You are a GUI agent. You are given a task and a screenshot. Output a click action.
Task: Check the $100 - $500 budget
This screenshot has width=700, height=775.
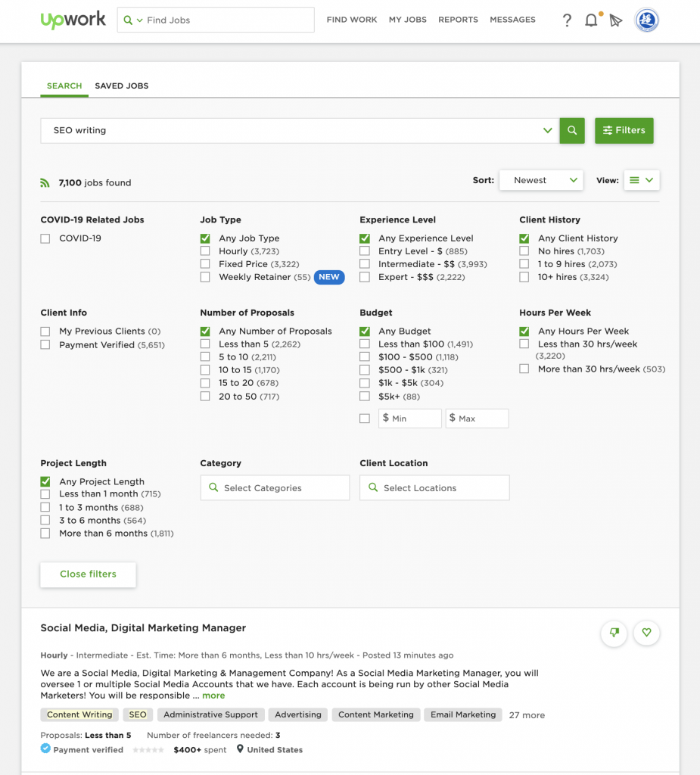(x=365, y=357)
